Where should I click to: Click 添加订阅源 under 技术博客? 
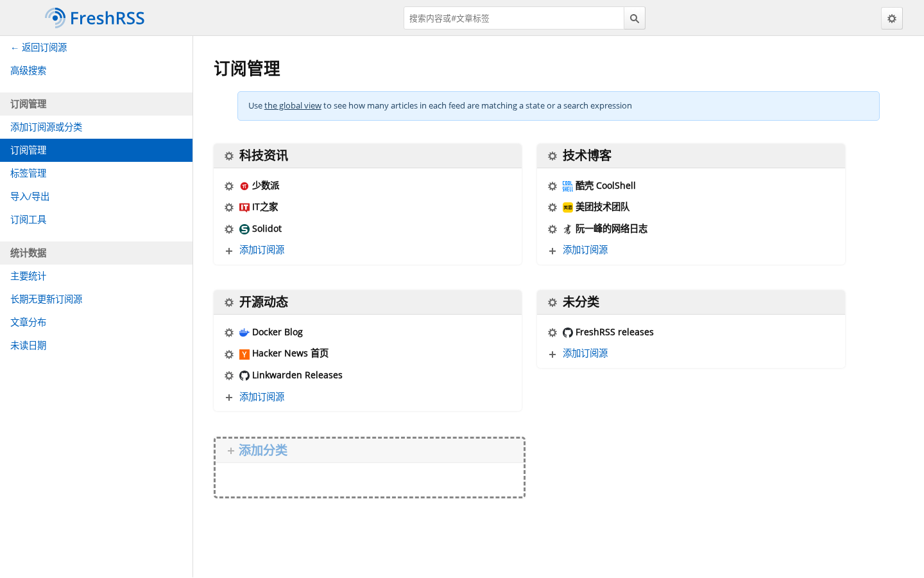[585, 250]
